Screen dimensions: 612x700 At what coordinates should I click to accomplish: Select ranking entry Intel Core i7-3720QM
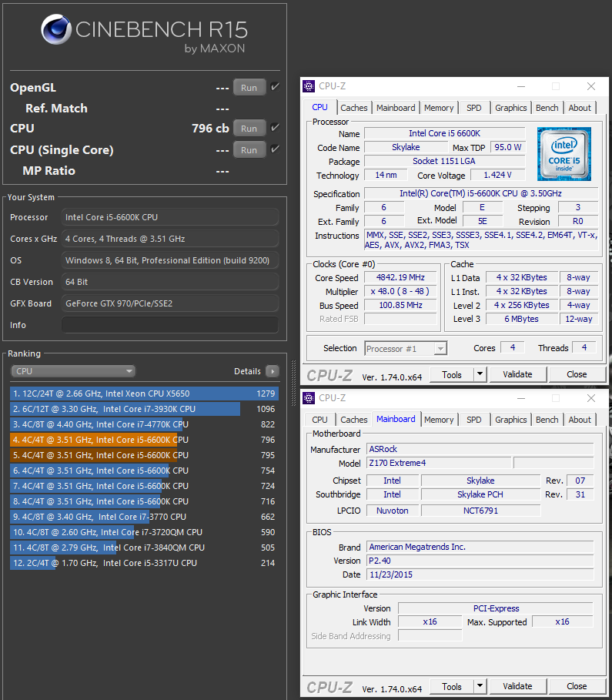[144, 532]
